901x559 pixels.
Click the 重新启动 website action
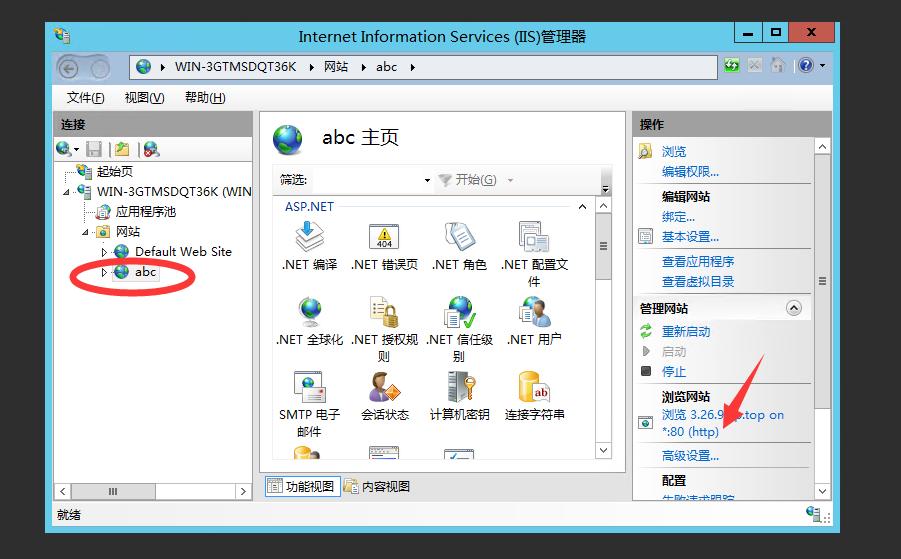pos(686,331)
